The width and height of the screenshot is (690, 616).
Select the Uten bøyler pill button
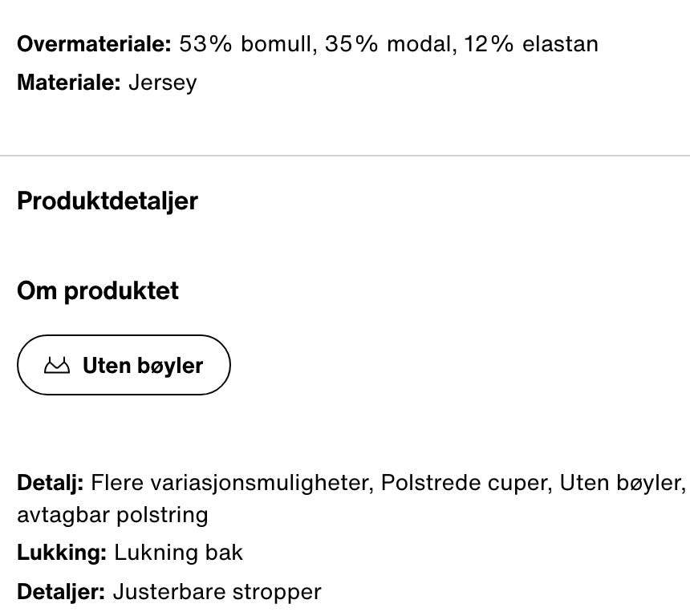point(124,365)
